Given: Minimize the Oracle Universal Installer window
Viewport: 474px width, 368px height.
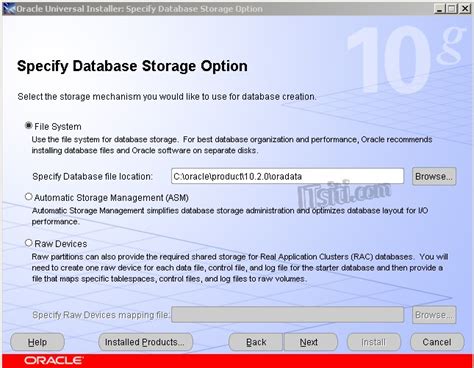Looking at the screenshot, I should (x=440, y=8).
